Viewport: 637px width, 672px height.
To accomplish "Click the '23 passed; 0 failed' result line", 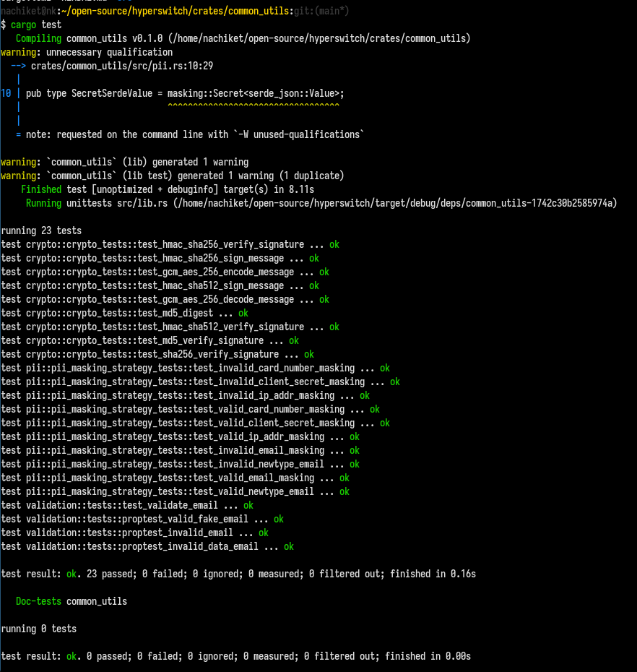I will (238, 574).
